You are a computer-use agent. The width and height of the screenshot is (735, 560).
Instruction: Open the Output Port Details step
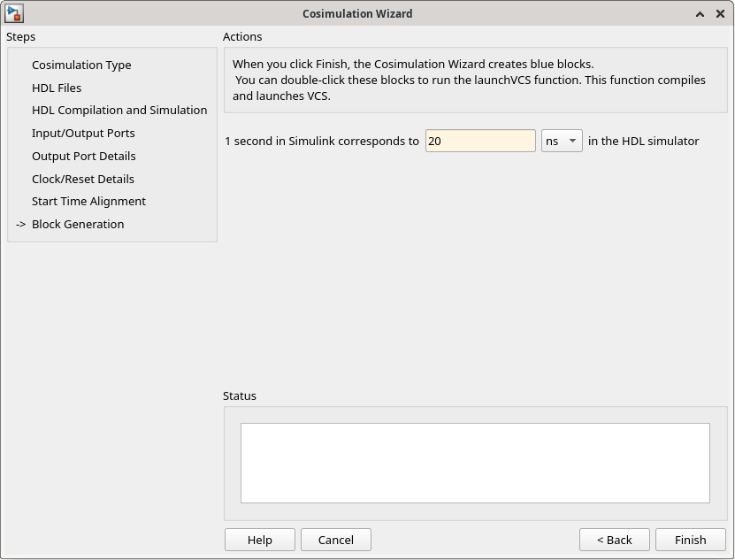point(84,156)
